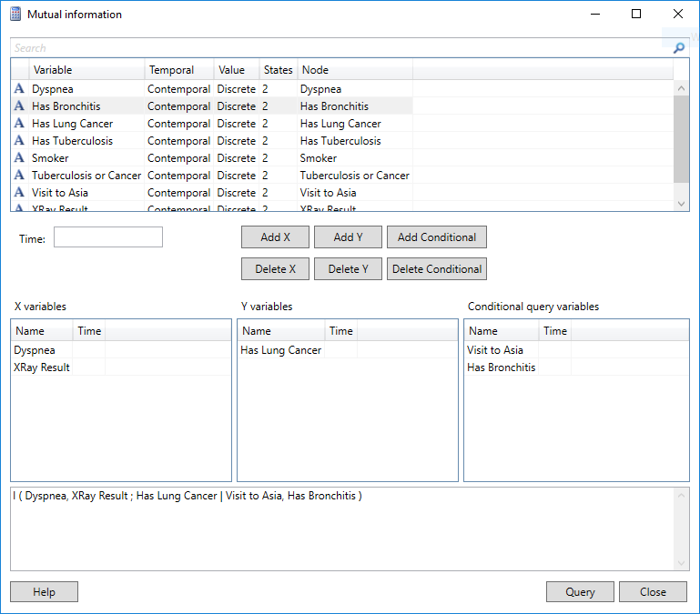This screenshot has width=700, height=614.
Task: Click the variable icon beside Tuberculosis or Cancer
Action: 19,175
